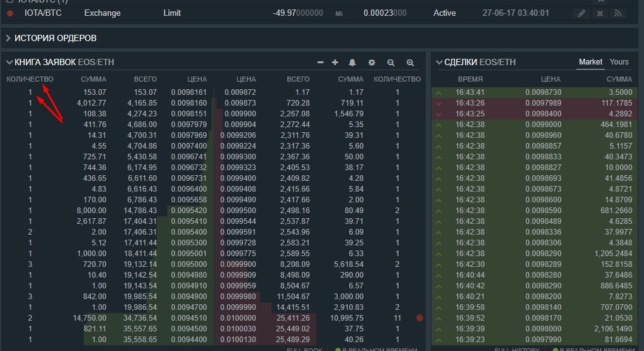Increase order book precision with plus icon
The height and width of the screenshot is (351, 644).
click(x=335, y=63)
